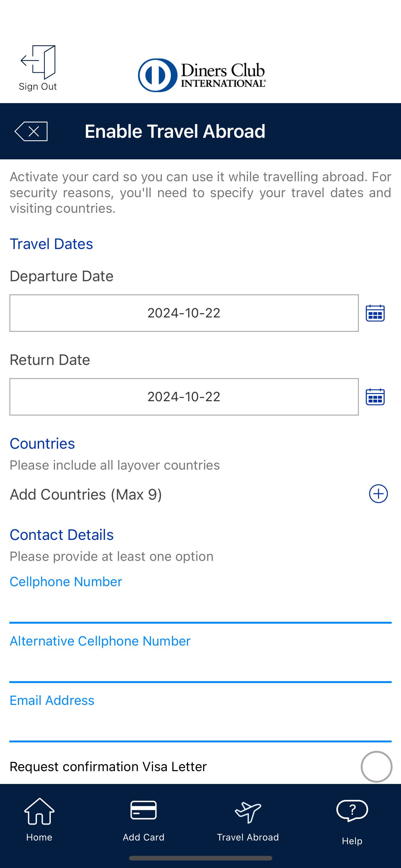Open the Departure Date calendar picker

coord(375,313)
